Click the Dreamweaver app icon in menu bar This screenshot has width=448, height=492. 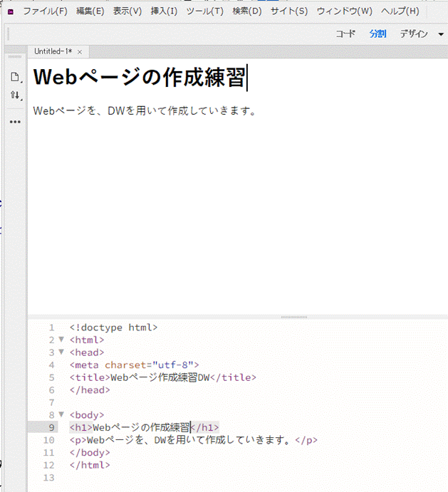pos(11,11)
